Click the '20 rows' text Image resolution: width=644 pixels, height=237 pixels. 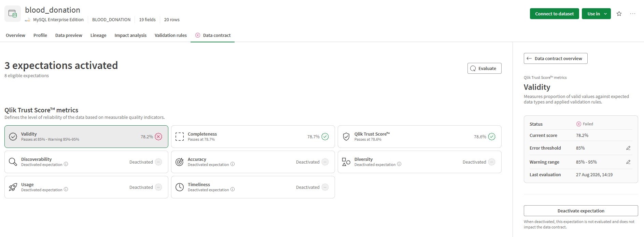(x=172, y=20)
